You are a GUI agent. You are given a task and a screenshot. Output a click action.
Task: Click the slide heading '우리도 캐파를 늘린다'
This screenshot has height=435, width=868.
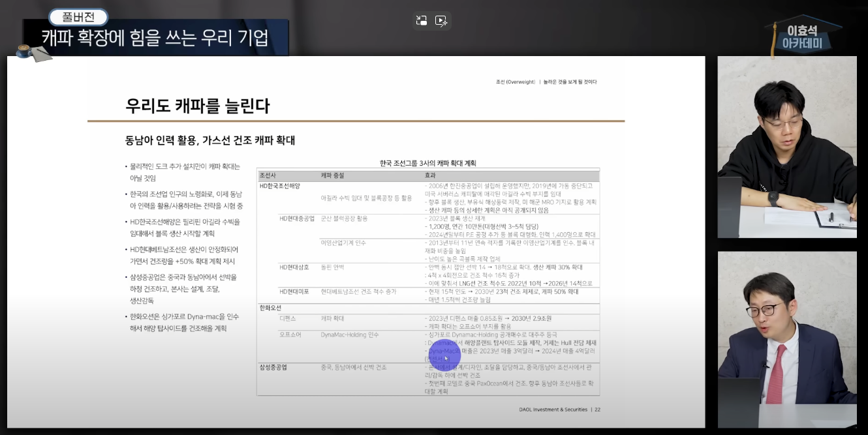coord(198,106)
